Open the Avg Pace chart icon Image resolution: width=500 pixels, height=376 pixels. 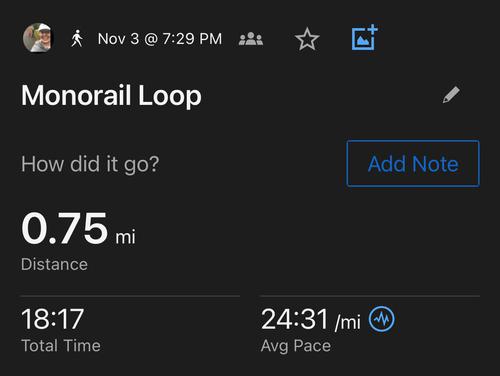(x=381, y=319)
